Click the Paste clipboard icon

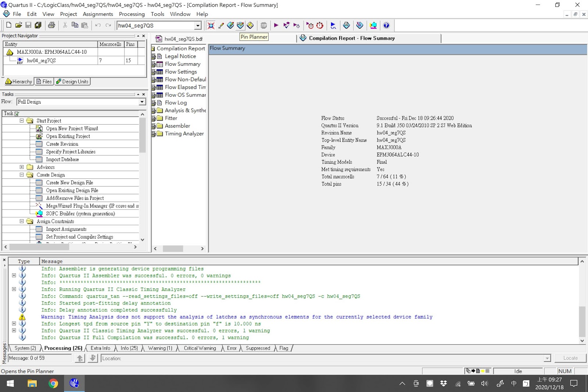point(85,25)
